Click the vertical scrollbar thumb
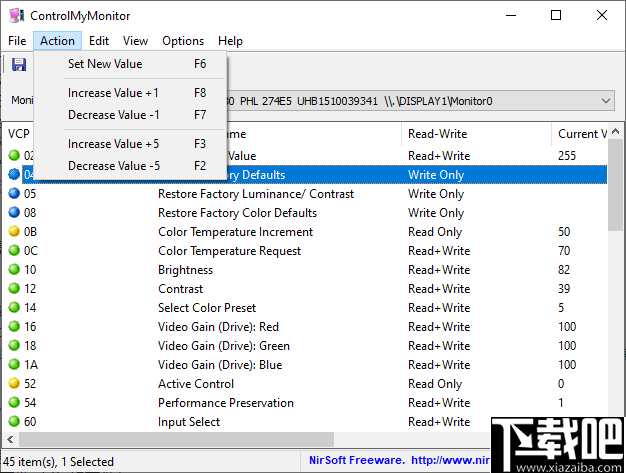 click(616, 185)
